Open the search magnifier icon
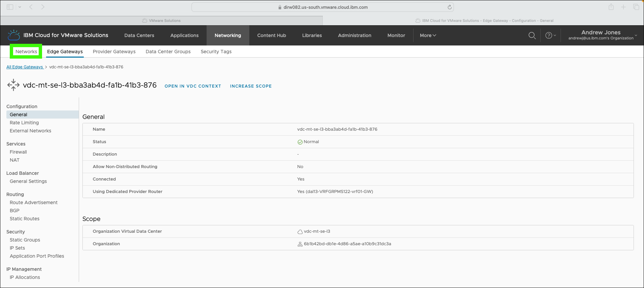 (532, 35)
